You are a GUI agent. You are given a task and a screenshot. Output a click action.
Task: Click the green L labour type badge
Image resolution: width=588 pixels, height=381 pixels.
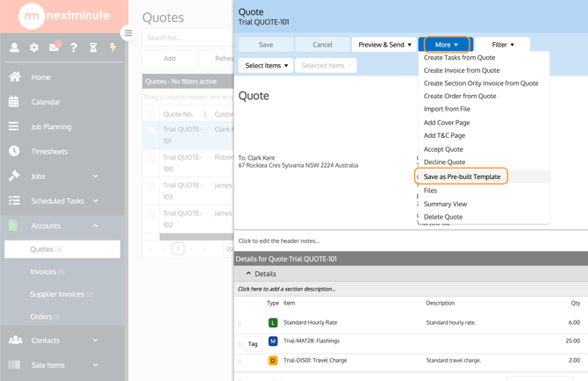pyautogui.click(x=273, y=323)
